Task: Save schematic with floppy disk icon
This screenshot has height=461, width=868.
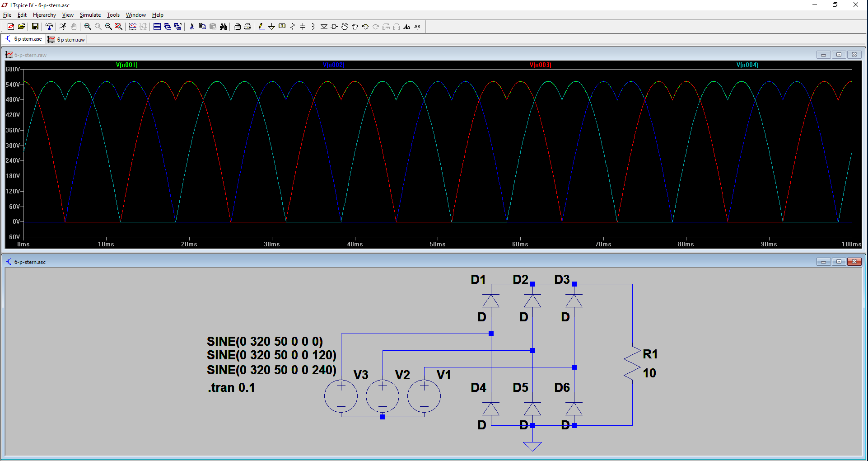Action: click(x=35, y=27)
